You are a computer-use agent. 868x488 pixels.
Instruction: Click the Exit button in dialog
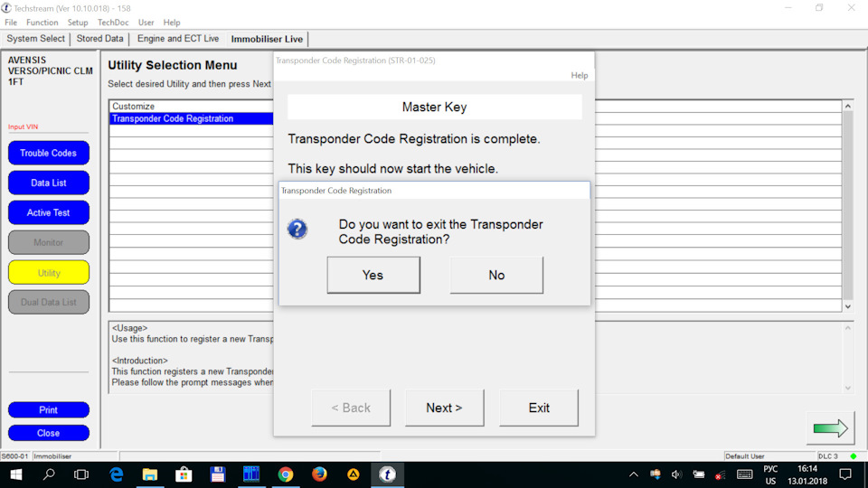pos(539,408)
